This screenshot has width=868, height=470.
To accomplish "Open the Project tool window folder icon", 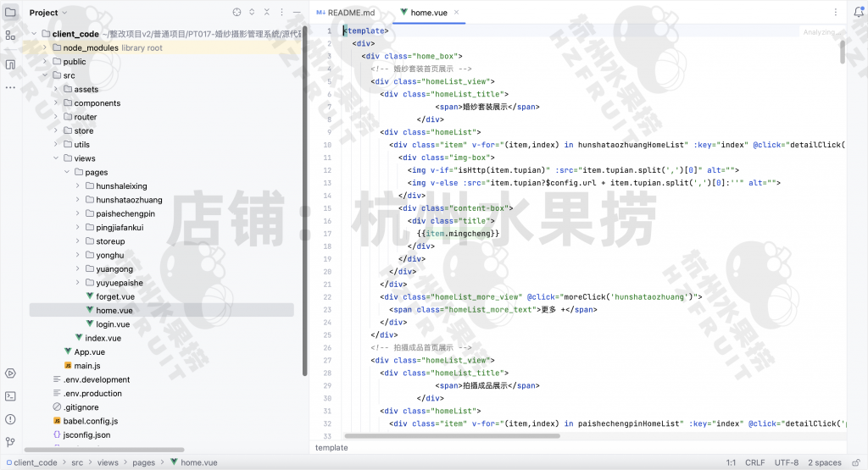I will tap(10, 12).
